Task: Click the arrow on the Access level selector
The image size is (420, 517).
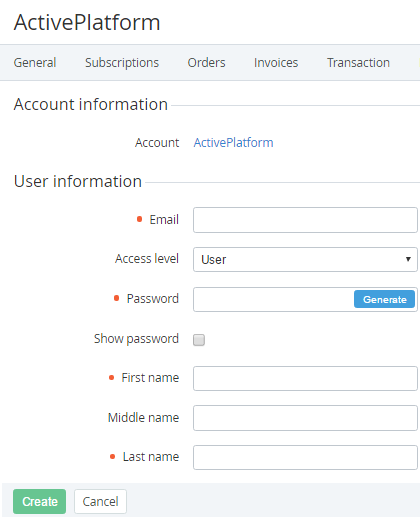Action: (x=408, y=259)
